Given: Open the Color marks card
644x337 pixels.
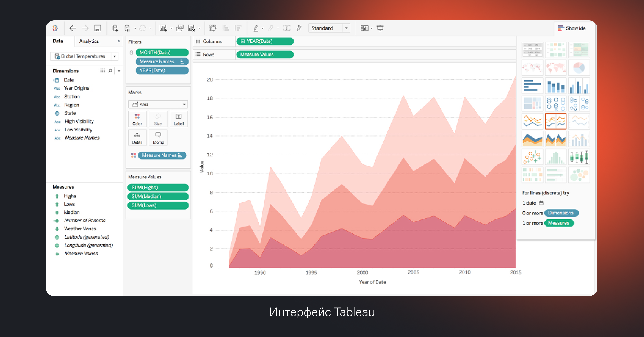Looking at the screenshot, I should coord(137,119).
